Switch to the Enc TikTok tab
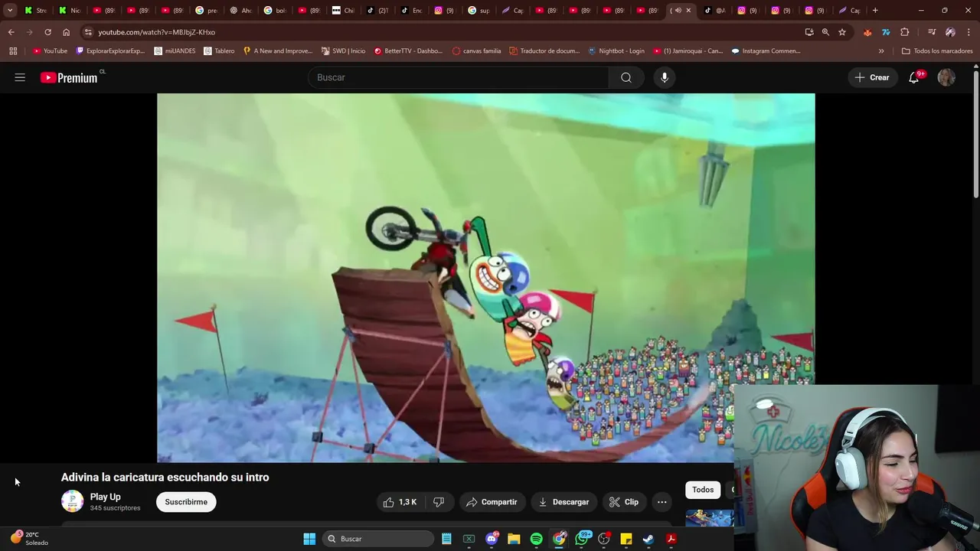 point(411,11)
